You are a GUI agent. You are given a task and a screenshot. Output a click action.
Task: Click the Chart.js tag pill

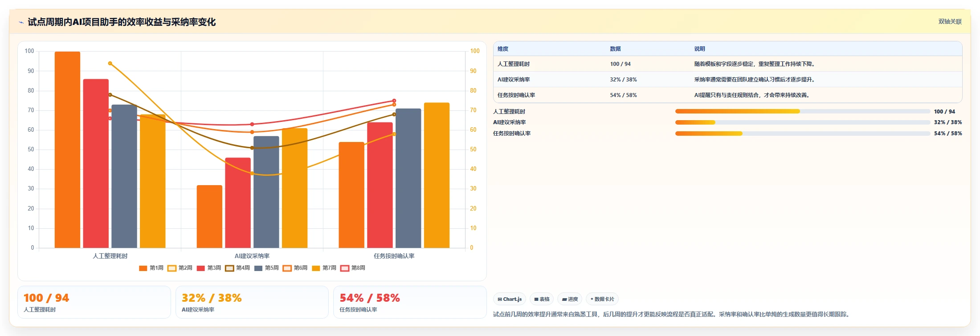[510, 299]
